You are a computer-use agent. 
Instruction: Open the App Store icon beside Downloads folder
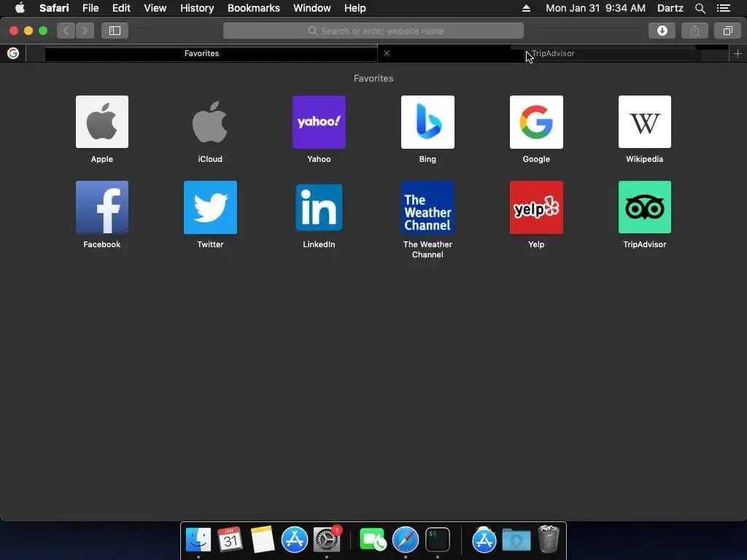484,540
